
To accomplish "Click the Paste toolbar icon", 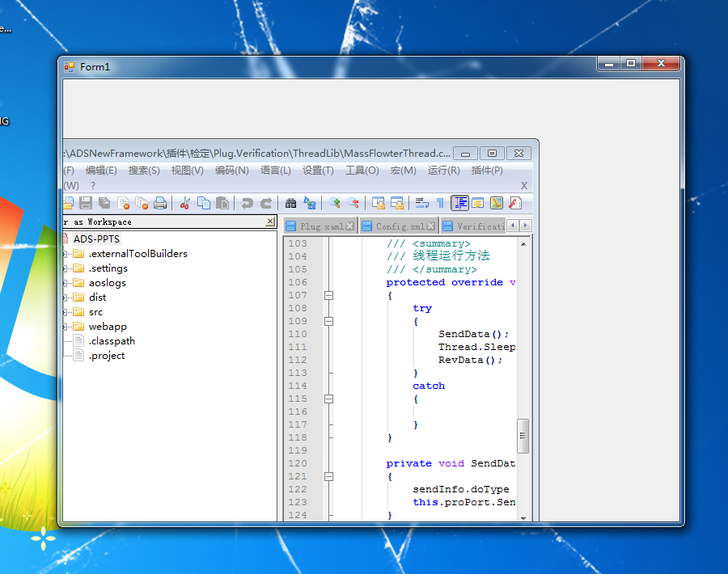I will tap(222, 203).
